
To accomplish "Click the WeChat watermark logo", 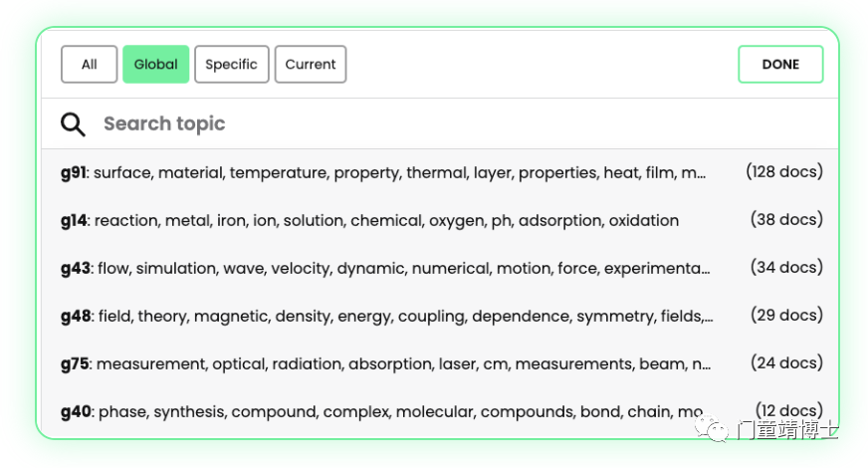I will pyautogui.click(x=715, y=430).
